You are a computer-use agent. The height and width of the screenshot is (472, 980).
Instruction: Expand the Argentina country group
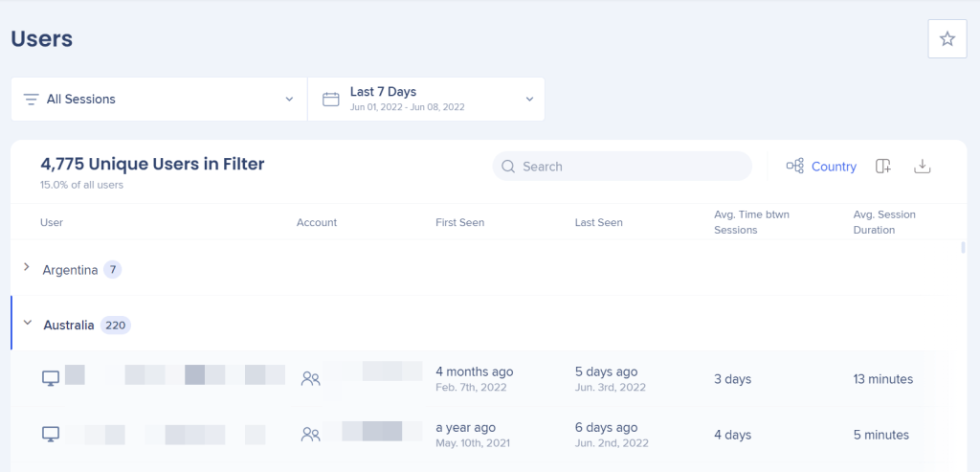[x=27, y=270]
